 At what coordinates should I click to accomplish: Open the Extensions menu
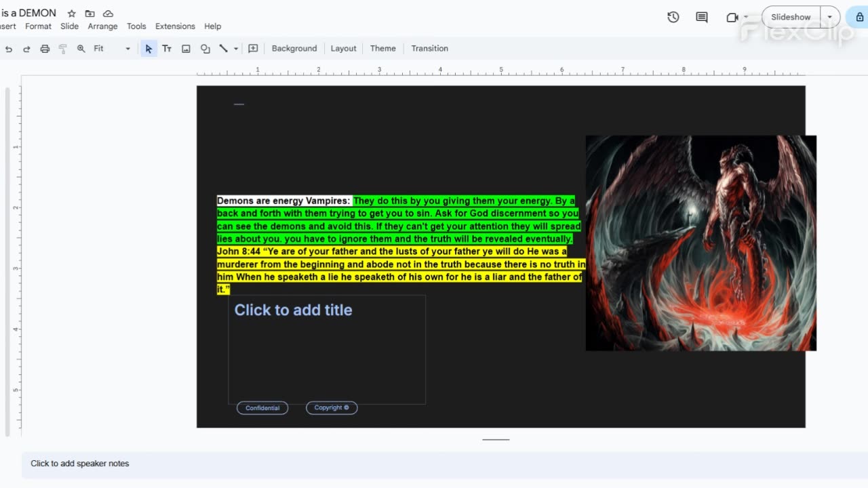(175, 26)
